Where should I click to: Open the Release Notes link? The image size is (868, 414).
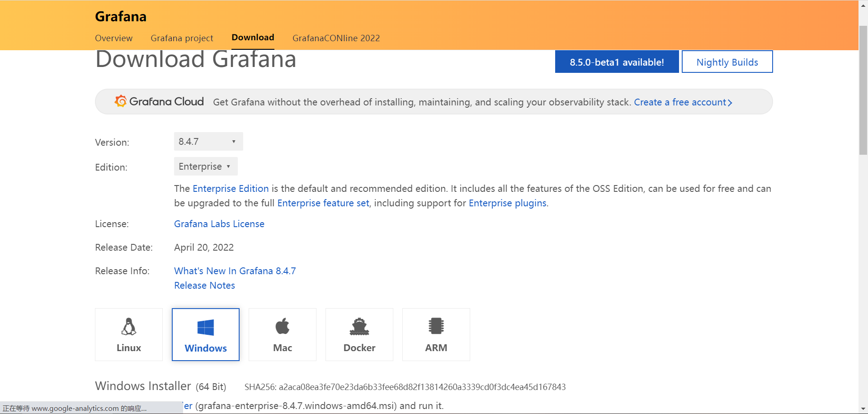tap(204, 285)
